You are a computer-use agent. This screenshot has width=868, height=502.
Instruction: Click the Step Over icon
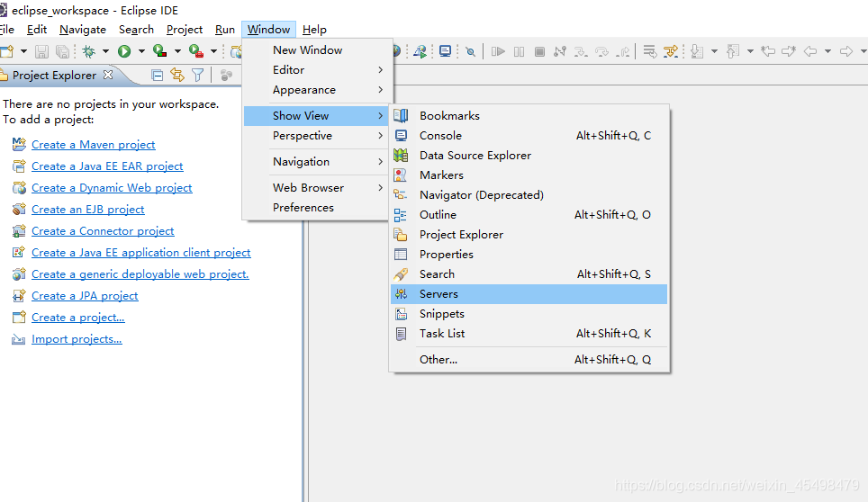point(601,52)
